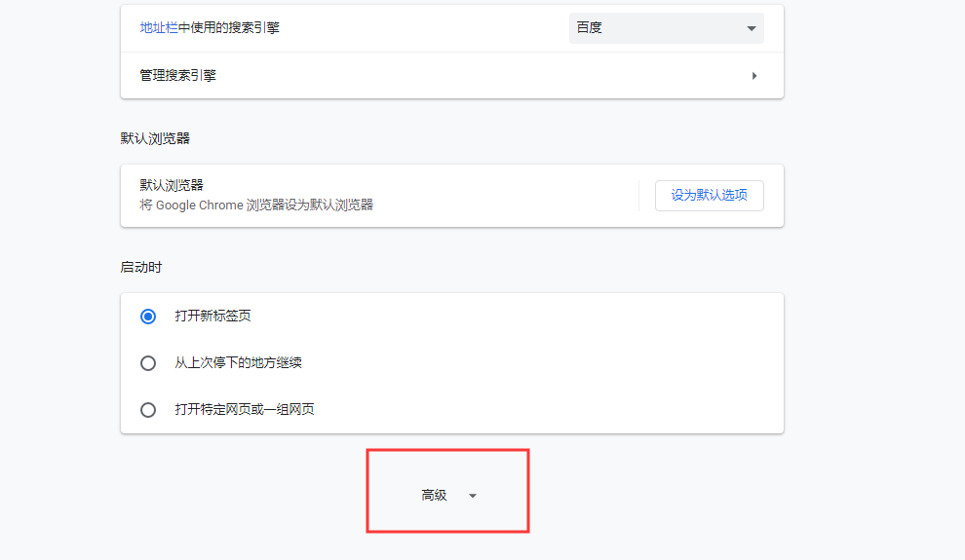Click the 启动时 section heading
Screen dimensions: 965x560
141,268
